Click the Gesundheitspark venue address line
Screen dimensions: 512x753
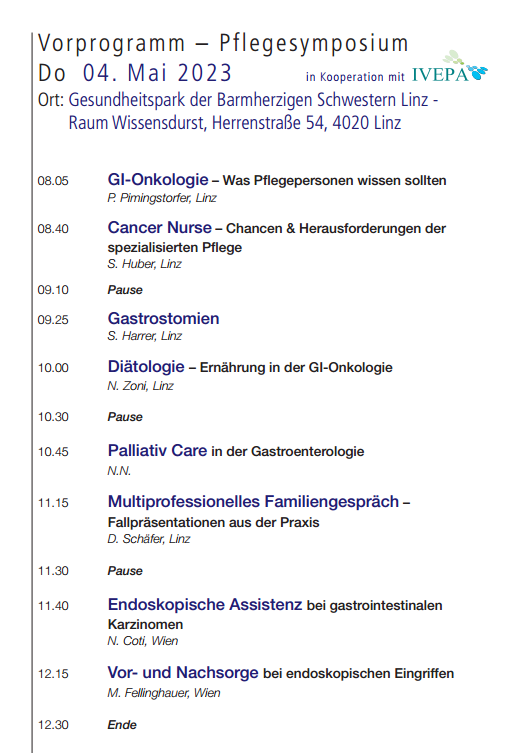pos(238,100)
